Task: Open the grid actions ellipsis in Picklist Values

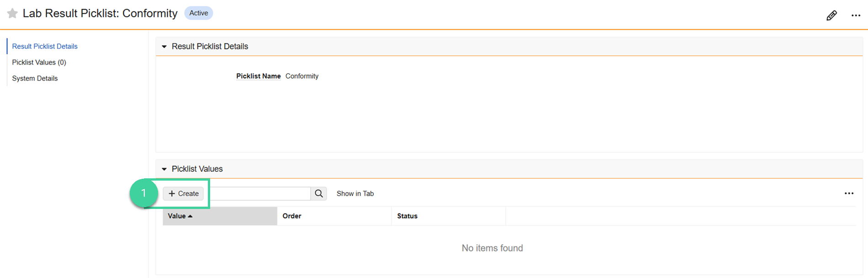Action: click(850, 193)
